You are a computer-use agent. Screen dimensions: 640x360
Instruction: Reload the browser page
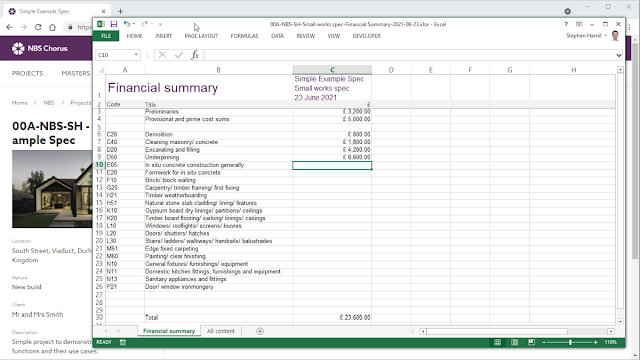click(x=38, y=27)
